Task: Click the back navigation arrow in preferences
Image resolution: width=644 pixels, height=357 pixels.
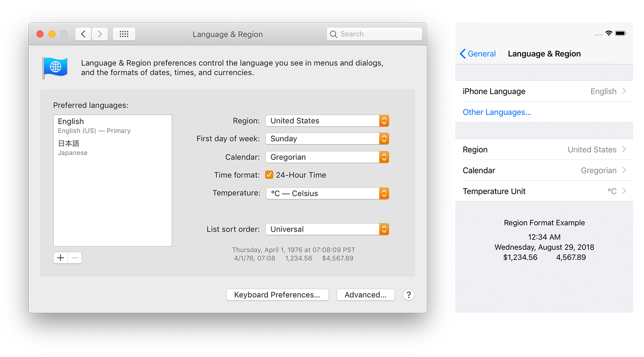Action: point(83,34)
